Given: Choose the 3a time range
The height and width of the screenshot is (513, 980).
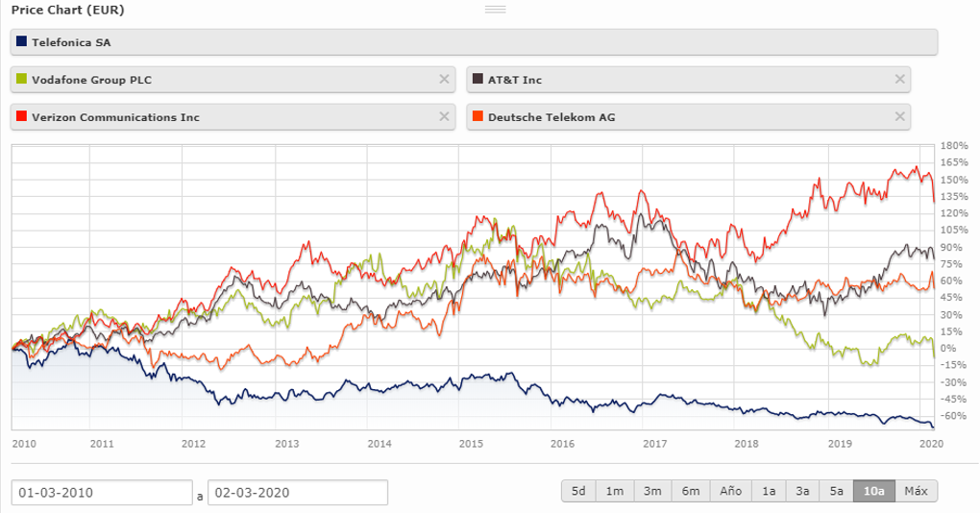Looking at the screenshot, I should click(x=802, y=491).
